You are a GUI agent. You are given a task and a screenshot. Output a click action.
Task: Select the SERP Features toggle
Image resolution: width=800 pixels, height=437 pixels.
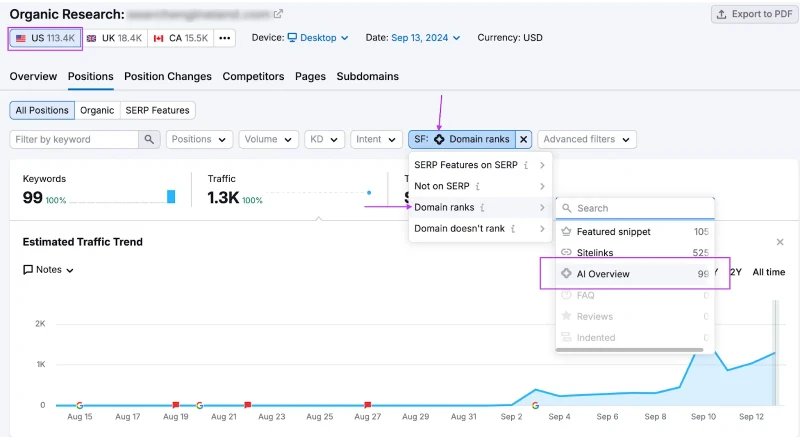pos(157,110)
